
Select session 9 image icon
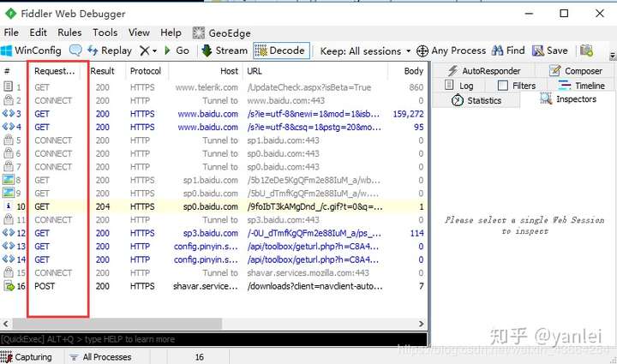coord(9,193)
